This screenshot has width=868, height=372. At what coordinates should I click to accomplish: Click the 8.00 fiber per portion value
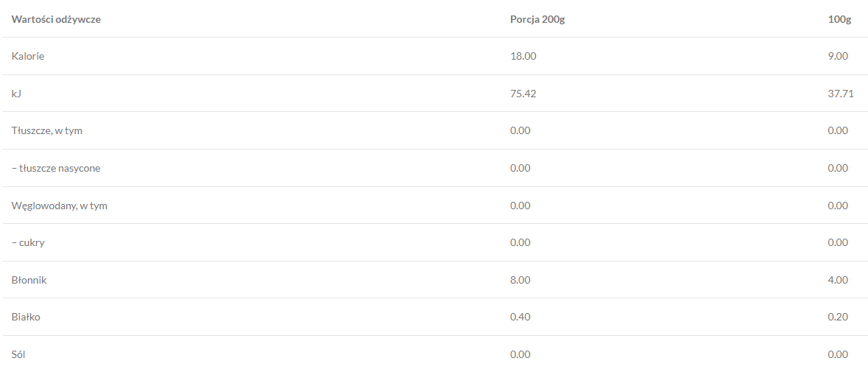click(520, 280)
